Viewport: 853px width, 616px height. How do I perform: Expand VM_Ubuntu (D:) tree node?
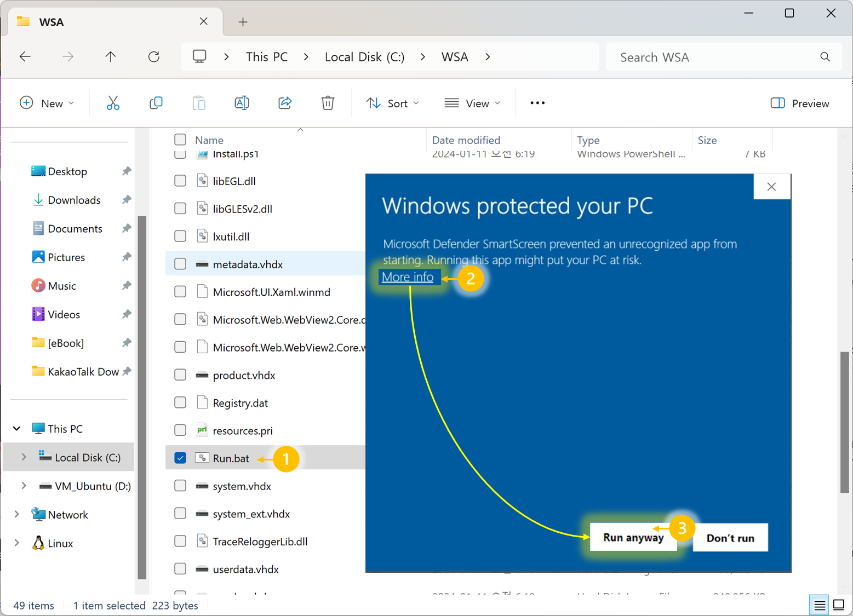(x=24, y=486)
